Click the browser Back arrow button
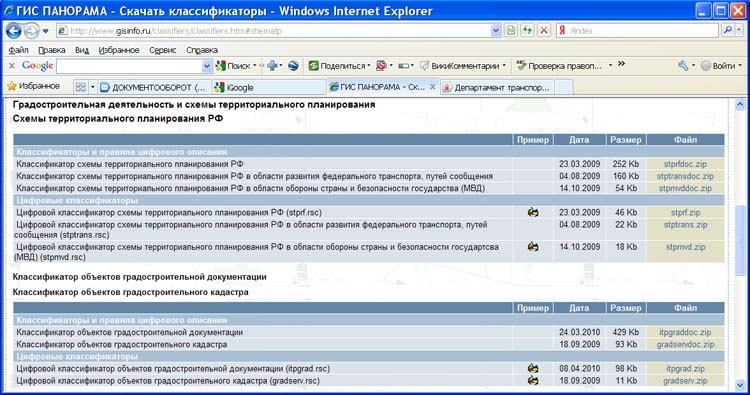This screenshot has height=395, width=750. pyautogui.click(x=13, y=31)
